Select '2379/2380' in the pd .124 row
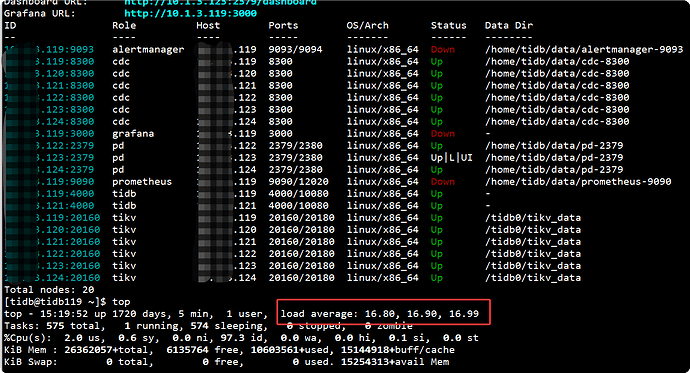Screen dimensions: 690x373 pyautogui.click(x=295, y=170)
